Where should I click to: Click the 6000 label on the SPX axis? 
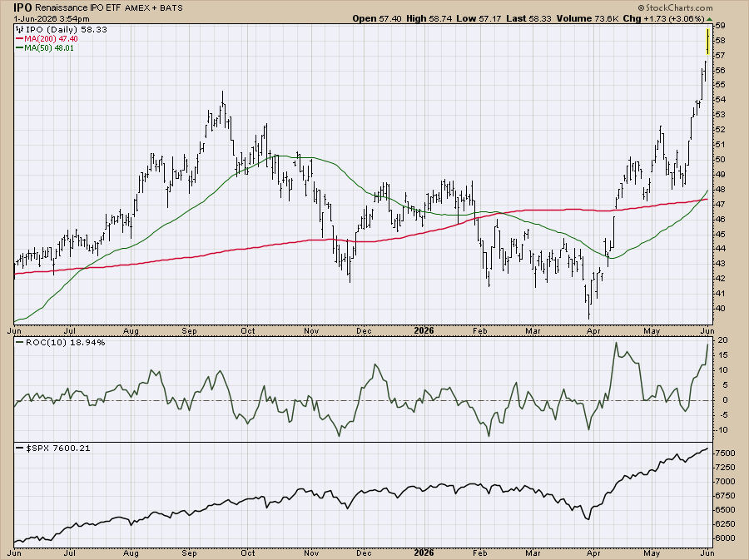click(x=726, y=538)
